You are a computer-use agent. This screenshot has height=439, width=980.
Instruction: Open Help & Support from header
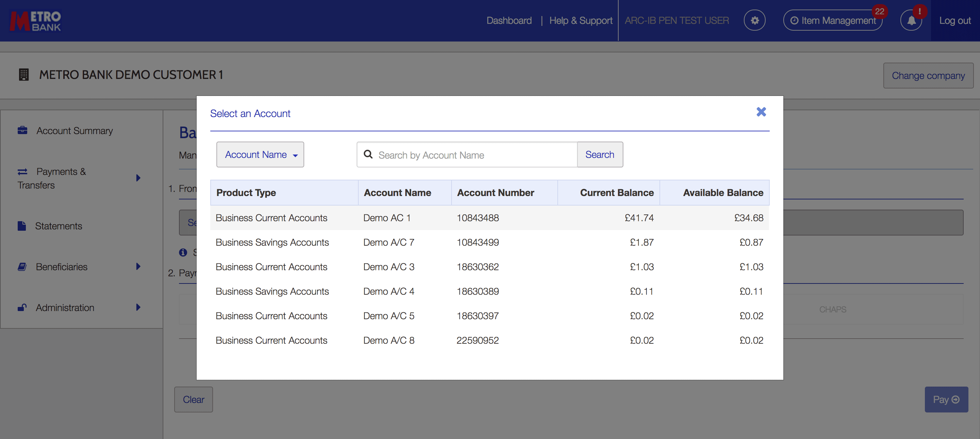point(581,20)
